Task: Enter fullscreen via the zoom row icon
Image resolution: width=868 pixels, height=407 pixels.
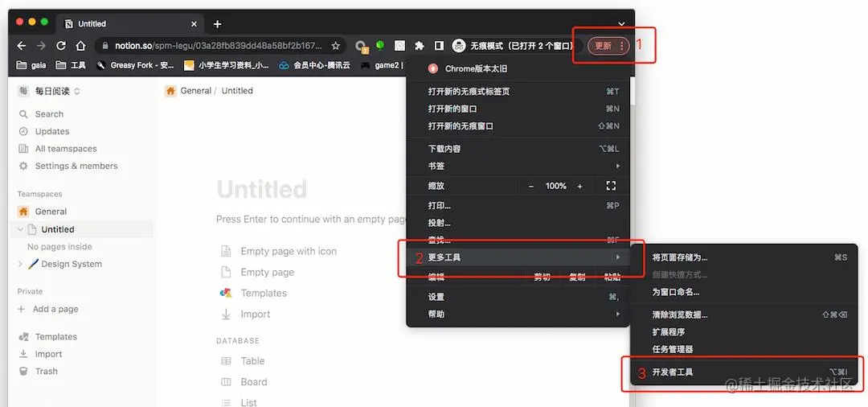Action: tap(611, 186)
